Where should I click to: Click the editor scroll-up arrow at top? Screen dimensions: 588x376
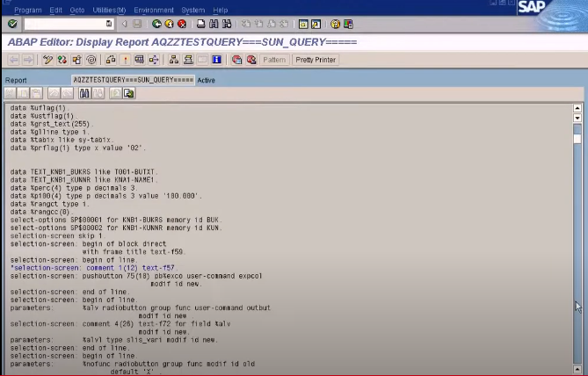[x=577, y=108]
